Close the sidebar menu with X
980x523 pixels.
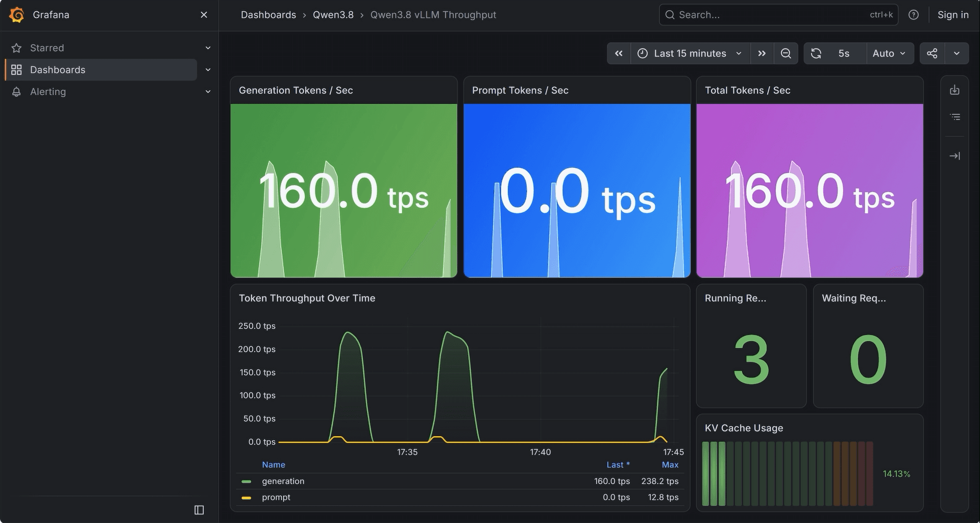click(x=204, y=15)
